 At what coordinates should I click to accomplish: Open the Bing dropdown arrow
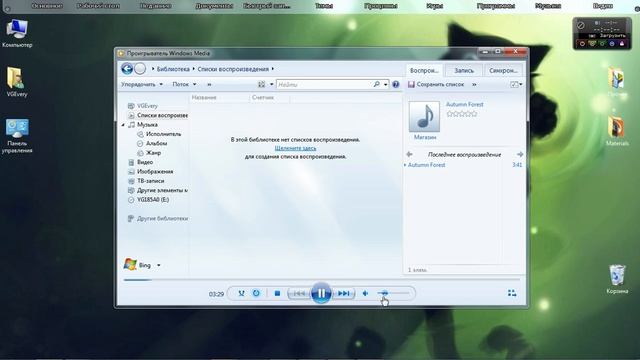tap(159, 265)
